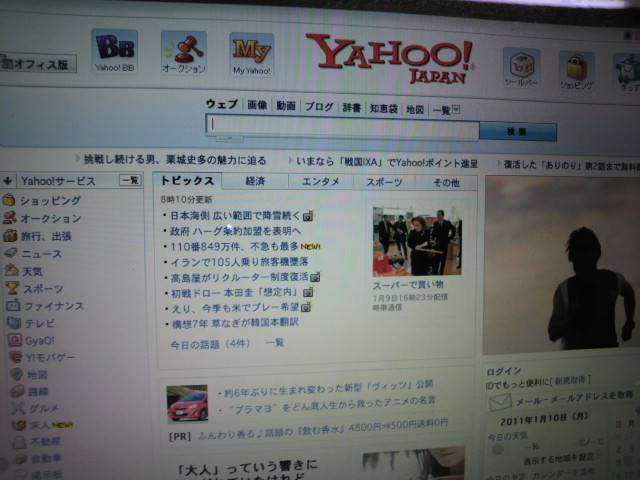Open the オークション gavel icon in header
The width and height of the screenshot is (640, 480).
coord(184,53)
